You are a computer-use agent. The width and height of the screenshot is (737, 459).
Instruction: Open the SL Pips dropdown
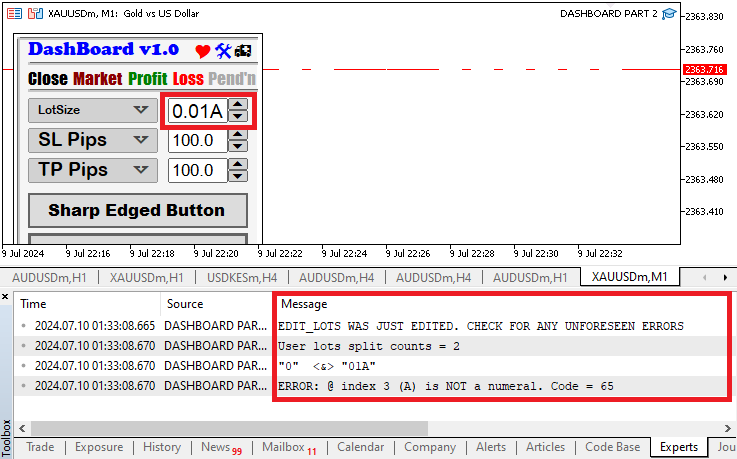pos(93,140)
